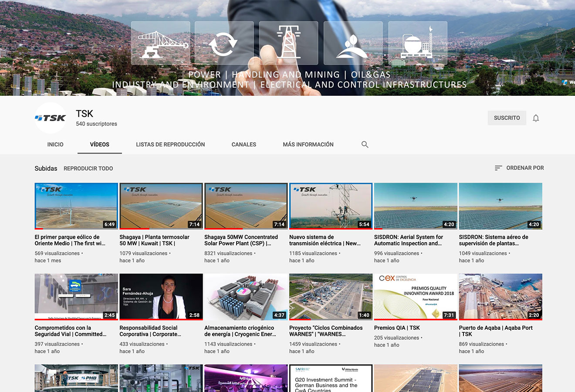
Task: Click title 'Puerto de Aqaba | Aqaba Port'
Action: (x=496, y=331)
